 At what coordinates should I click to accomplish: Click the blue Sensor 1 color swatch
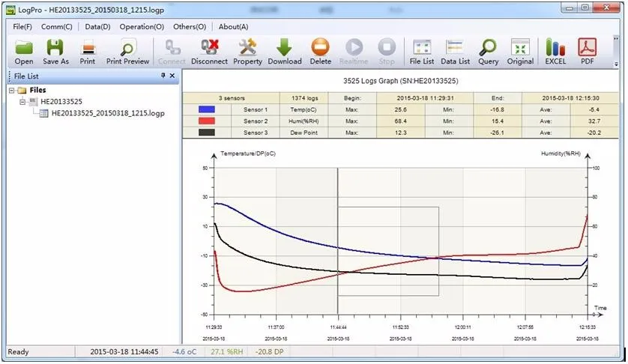tap(207, 109)
